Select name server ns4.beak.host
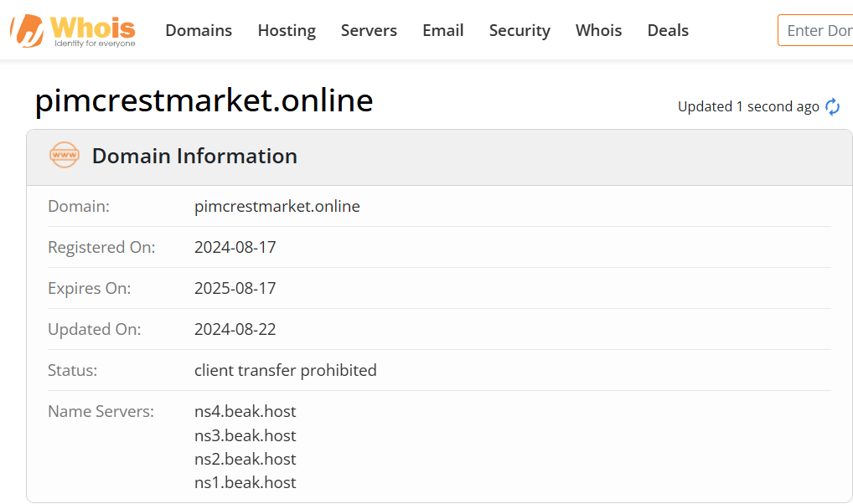Screen dimensions: 853x504 (245, 412)
